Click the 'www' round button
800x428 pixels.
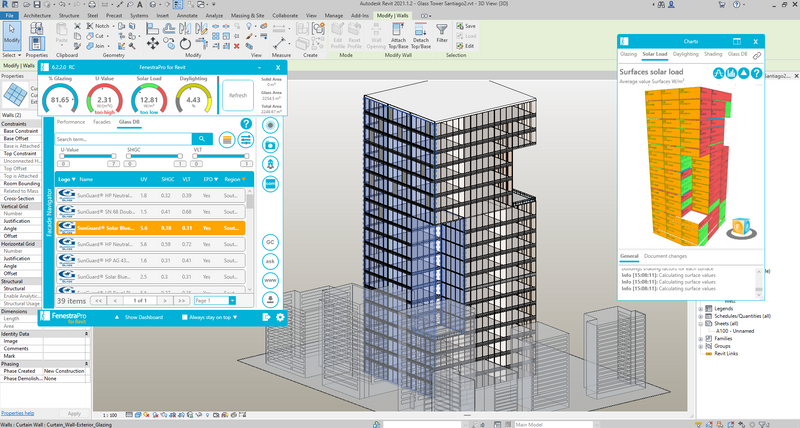click(270, 280)
